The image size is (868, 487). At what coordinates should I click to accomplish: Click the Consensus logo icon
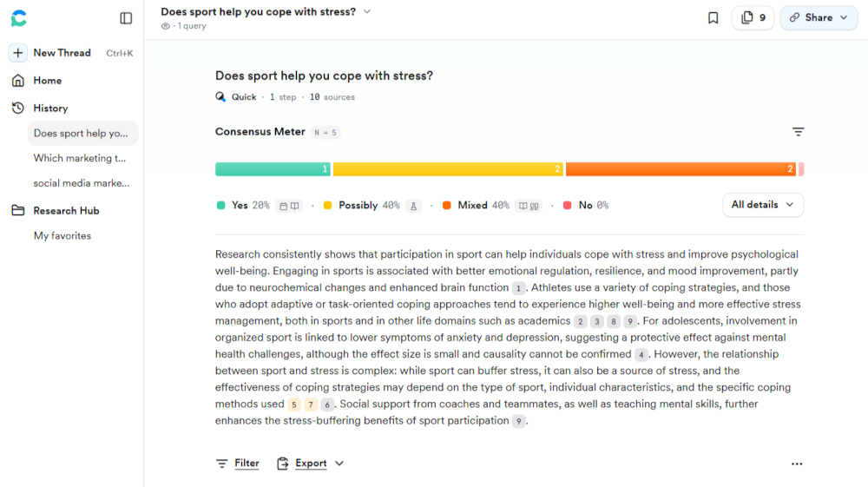[x=18, y=18]
